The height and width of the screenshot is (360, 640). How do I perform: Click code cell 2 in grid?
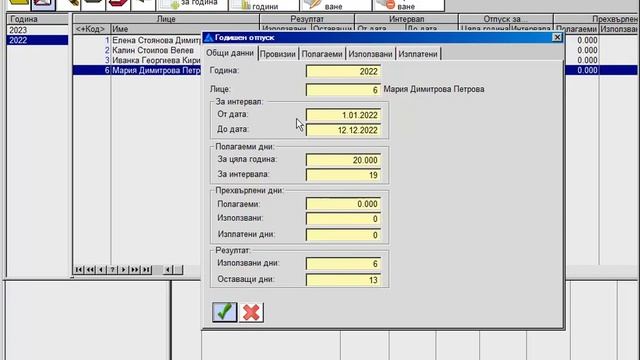(92, 50)
